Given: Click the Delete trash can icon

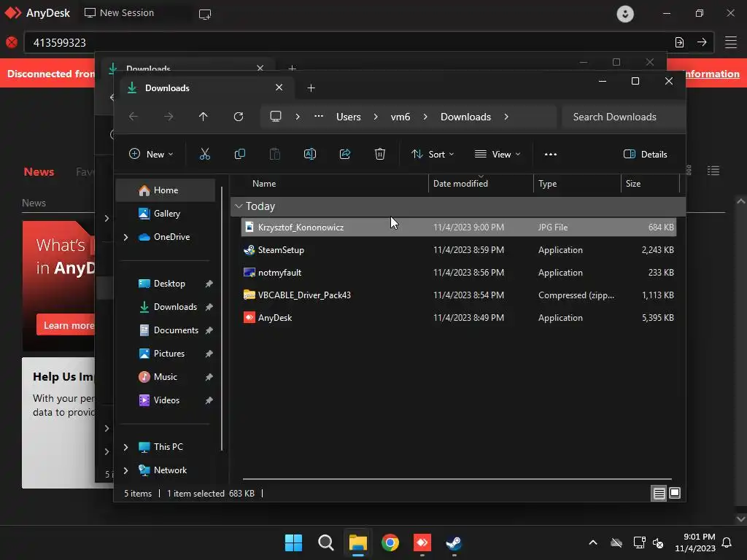Looking at the screenshot, I should [379, 155].
